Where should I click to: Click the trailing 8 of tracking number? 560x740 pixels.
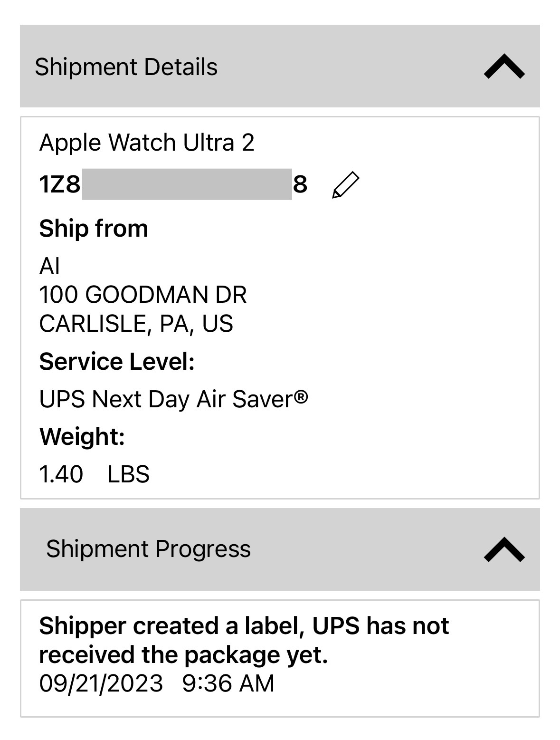coord(300,184)
